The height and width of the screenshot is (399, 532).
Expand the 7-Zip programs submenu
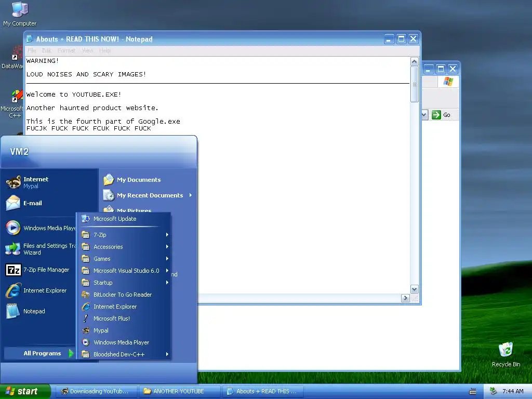[124, 235]
